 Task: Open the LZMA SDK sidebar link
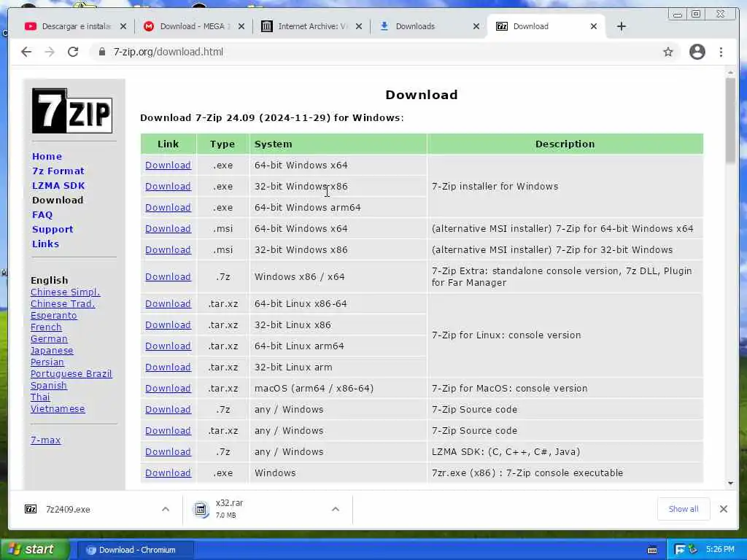[58, 186]
